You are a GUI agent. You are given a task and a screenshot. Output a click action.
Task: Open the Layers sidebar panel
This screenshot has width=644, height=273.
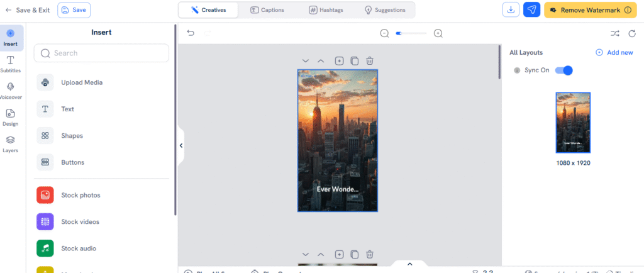10,145
